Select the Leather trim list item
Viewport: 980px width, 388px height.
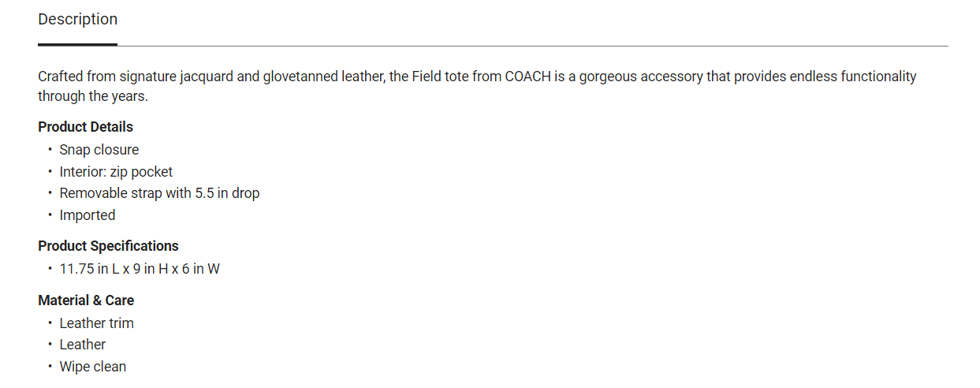(96, 323)
